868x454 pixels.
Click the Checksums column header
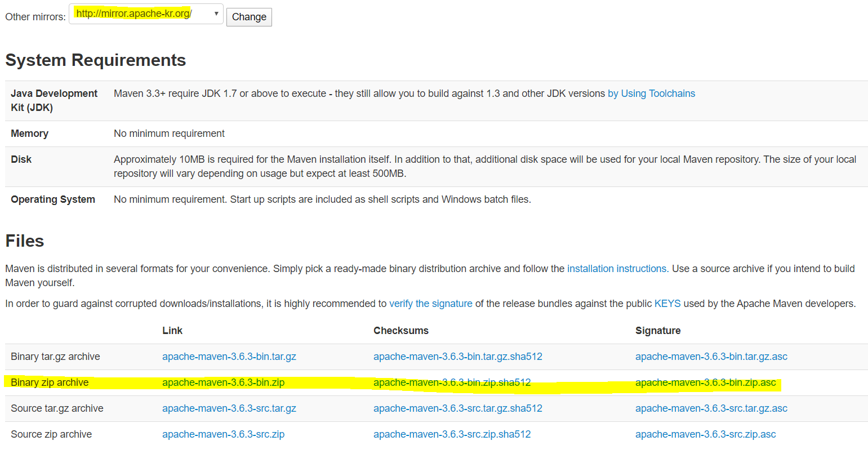401,331
